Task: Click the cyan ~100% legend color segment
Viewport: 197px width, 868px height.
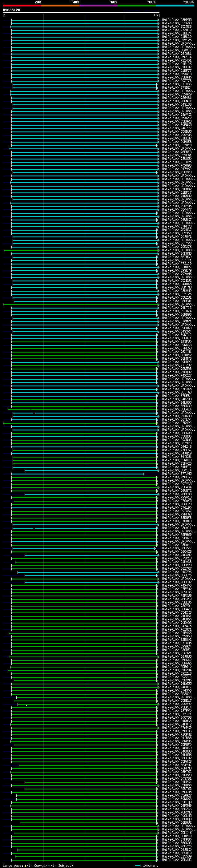Action: coord(175,6)
